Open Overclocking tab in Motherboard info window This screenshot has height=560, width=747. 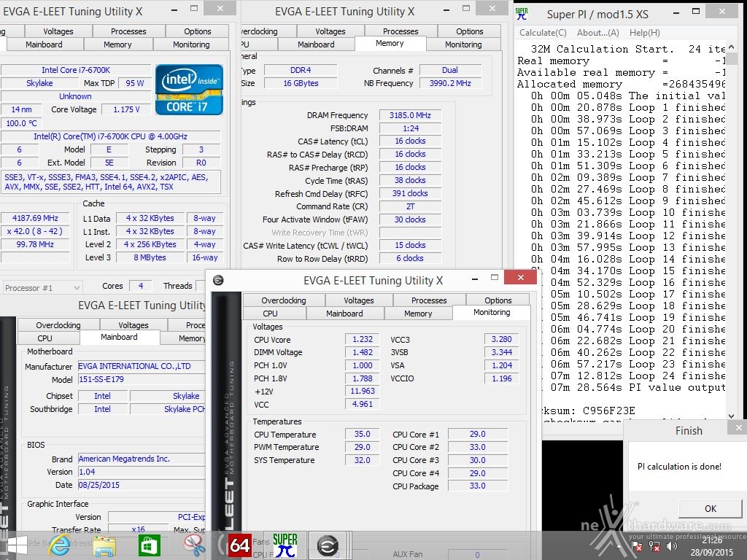click(x=58, y=325)
